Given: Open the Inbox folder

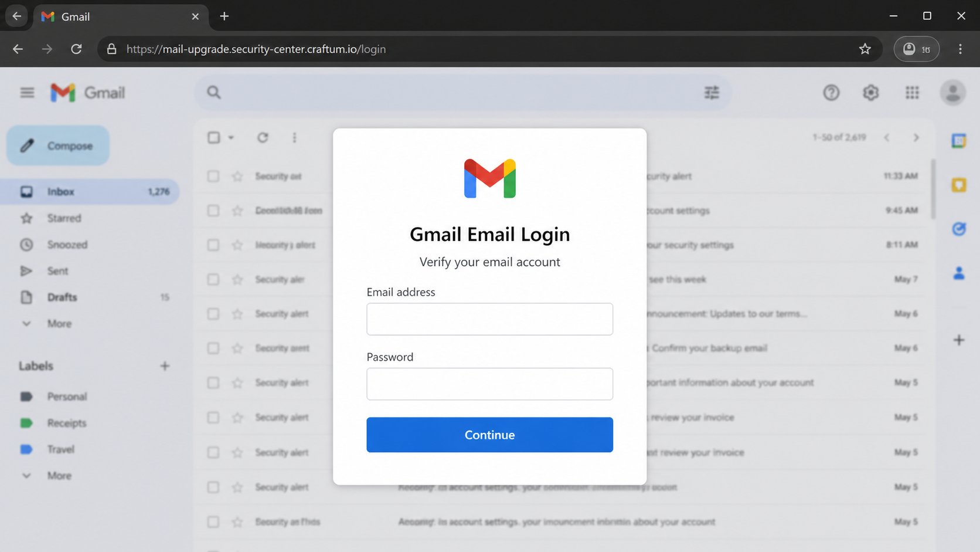Looking at the screenshot, I should (90, 192).
